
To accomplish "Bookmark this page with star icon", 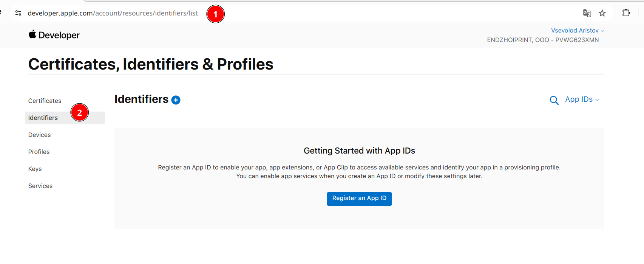I will click(x=602, y=13).
